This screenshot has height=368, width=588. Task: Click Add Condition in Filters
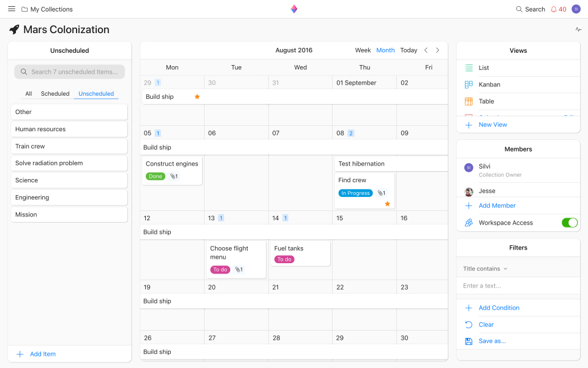499,308
